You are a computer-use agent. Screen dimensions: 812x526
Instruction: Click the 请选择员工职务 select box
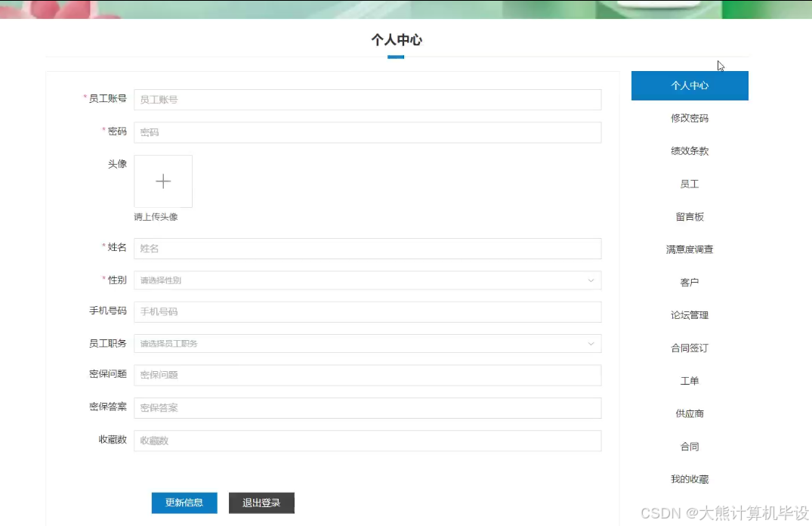368,344
